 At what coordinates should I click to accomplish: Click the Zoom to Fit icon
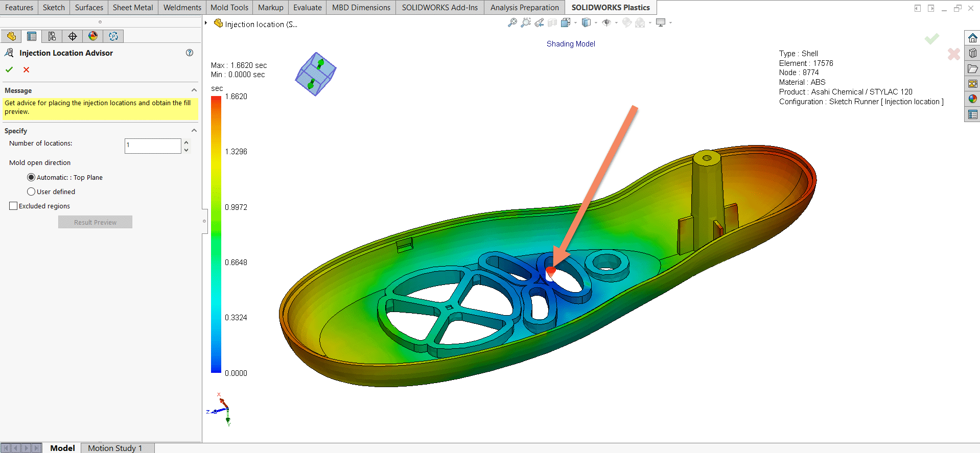tap(512, 23)
